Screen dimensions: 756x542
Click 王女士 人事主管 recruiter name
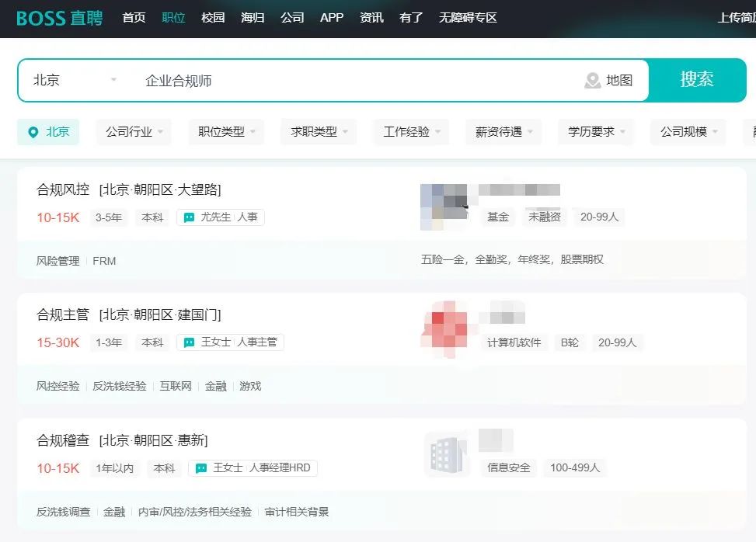[x=239, y=342]
